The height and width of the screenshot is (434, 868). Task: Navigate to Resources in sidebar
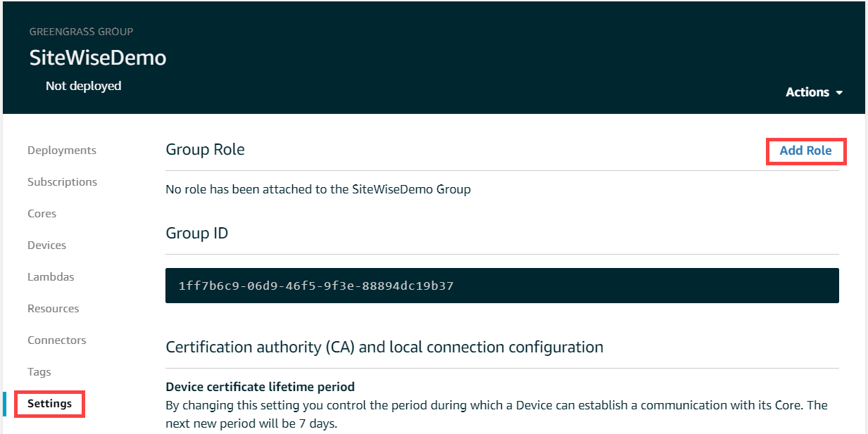click(54, 309)
